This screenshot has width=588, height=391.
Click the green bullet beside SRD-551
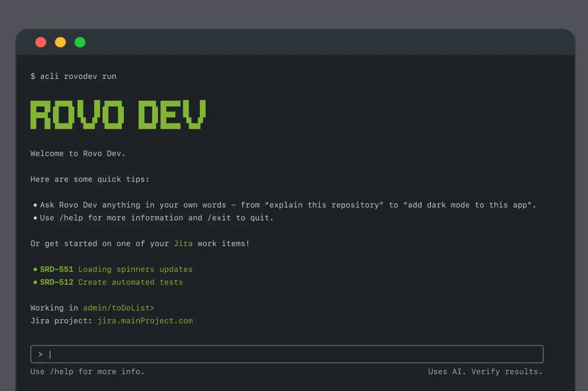(35, 269)
